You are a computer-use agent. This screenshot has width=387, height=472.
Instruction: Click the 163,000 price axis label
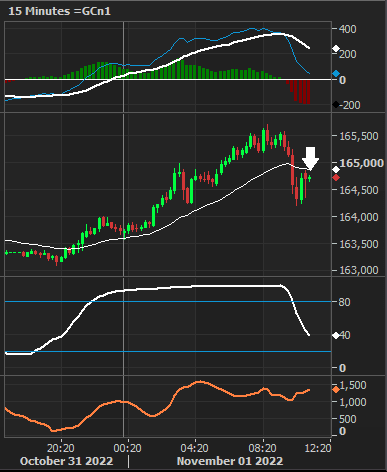(359, 270)
